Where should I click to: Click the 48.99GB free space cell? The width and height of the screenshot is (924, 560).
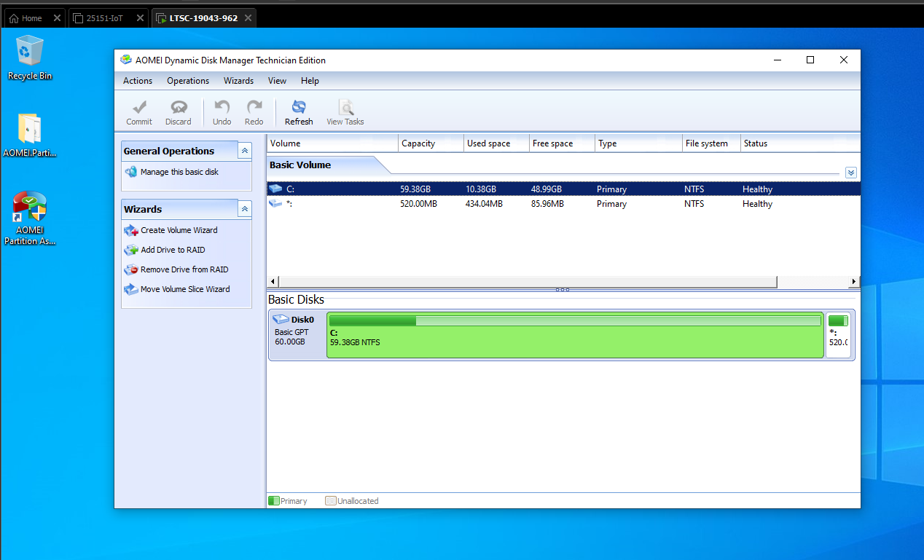click(x=547, y=189)
